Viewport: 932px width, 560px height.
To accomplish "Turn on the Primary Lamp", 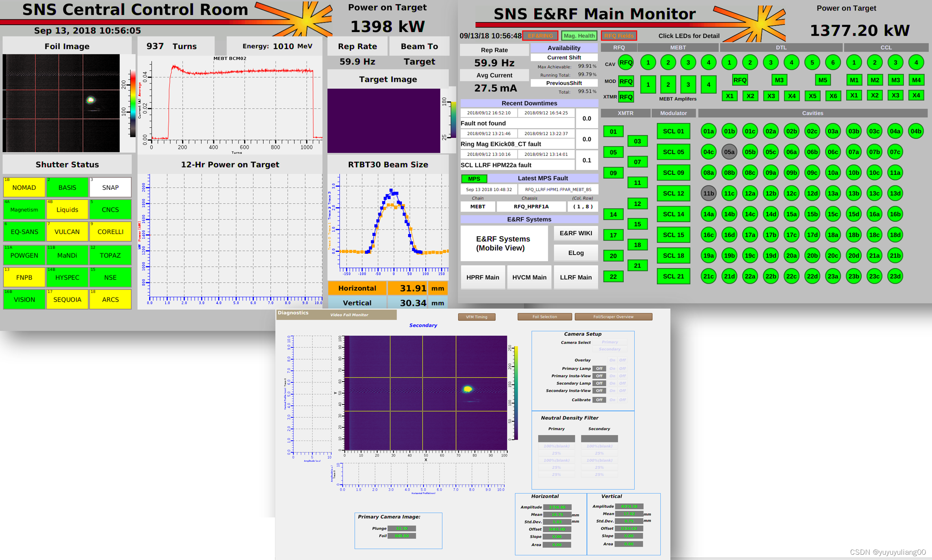I will (x=612, y=368).
